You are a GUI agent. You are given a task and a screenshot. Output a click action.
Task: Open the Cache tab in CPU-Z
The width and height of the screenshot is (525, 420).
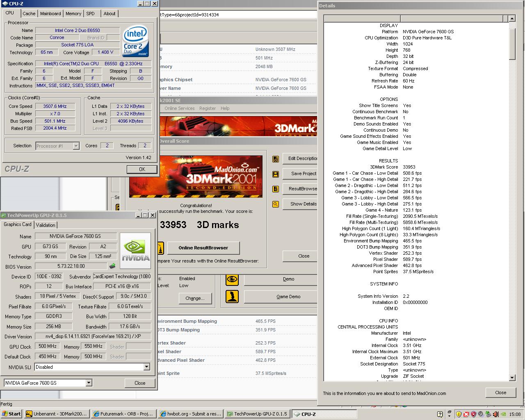(x=29, y=14)
